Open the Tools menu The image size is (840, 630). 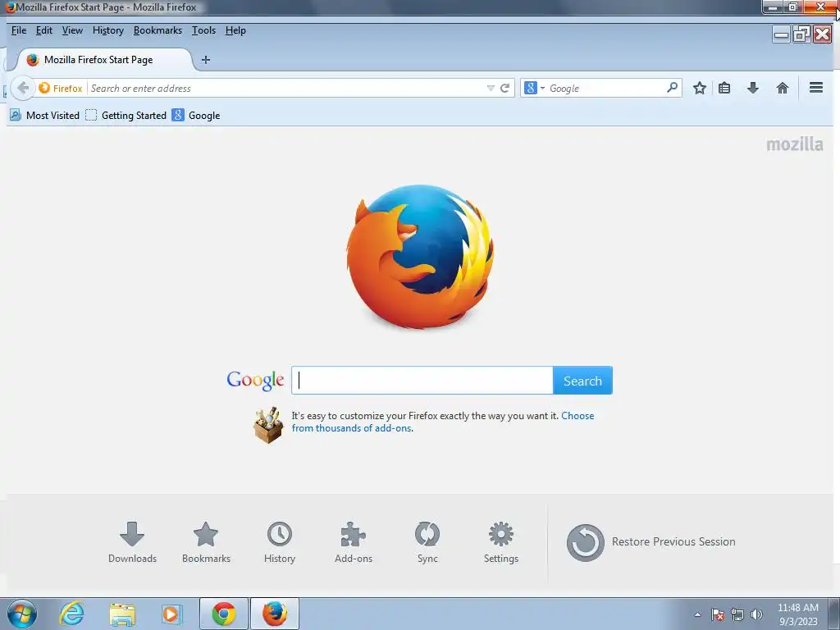203,30
